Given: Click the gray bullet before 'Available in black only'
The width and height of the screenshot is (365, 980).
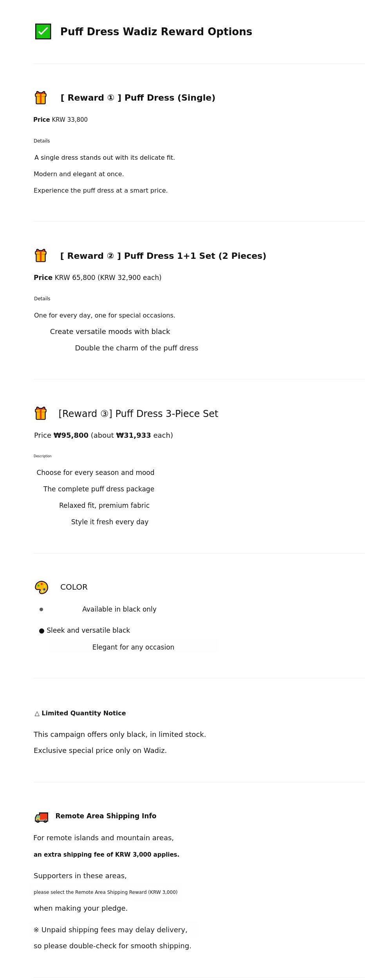Looking at the screenshot, I should [x=42, y=609].
